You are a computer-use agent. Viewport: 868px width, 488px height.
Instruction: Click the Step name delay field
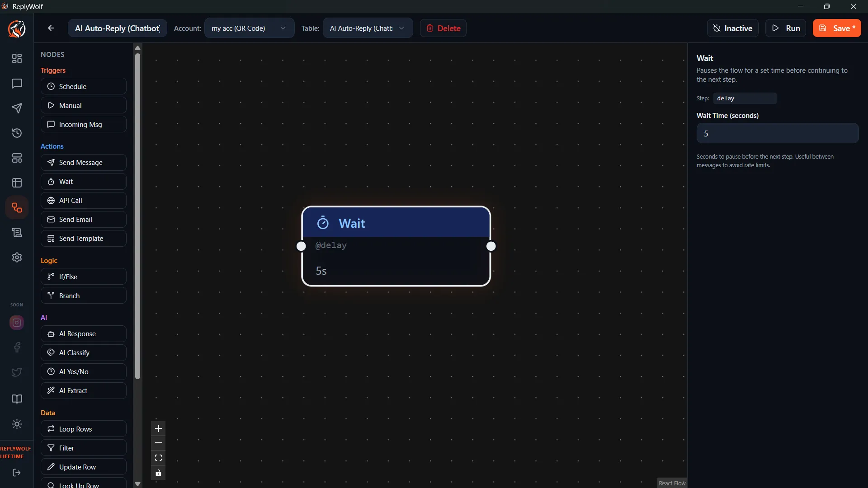pyautogui.click(x=745, y=98)
